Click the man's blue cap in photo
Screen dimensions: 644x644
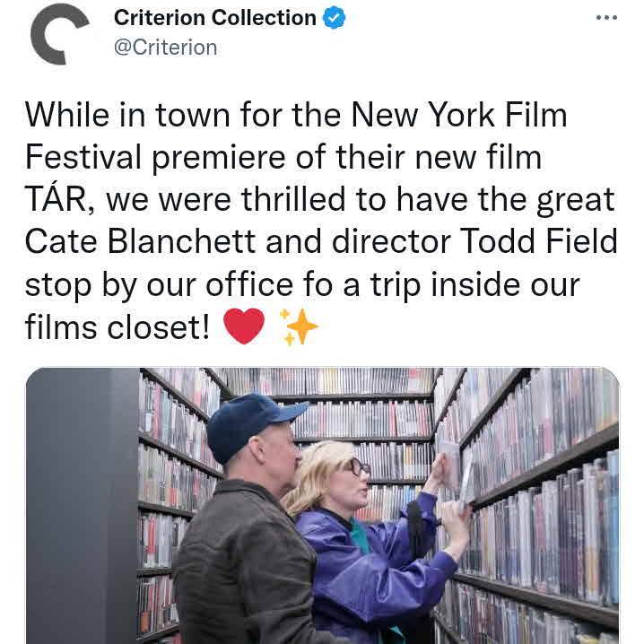254,426
